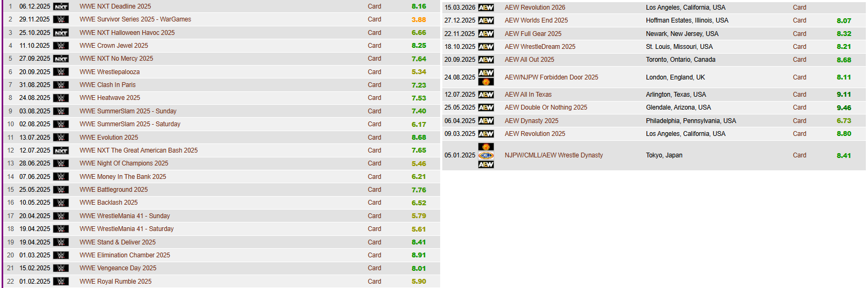Viewport: 868px width, 288px height.
Task: Click the AEW logo beside All In Texas
Action: click(x=486, y=95)
